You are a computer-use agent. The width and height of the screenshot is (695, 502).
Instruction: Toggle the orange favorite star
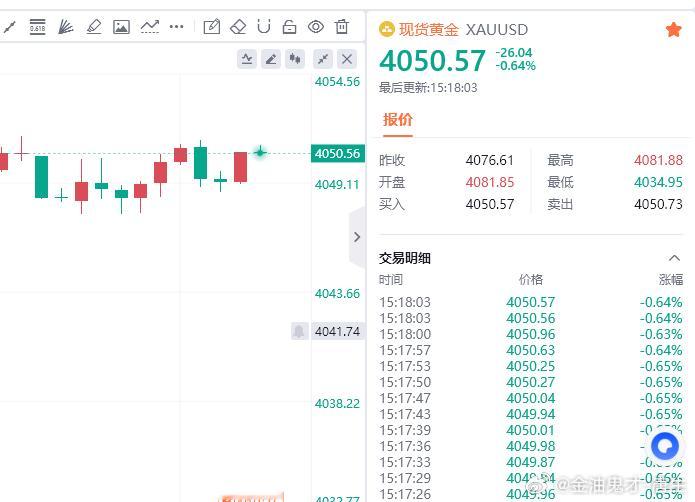pyautogui.click(x=673, y=30)
